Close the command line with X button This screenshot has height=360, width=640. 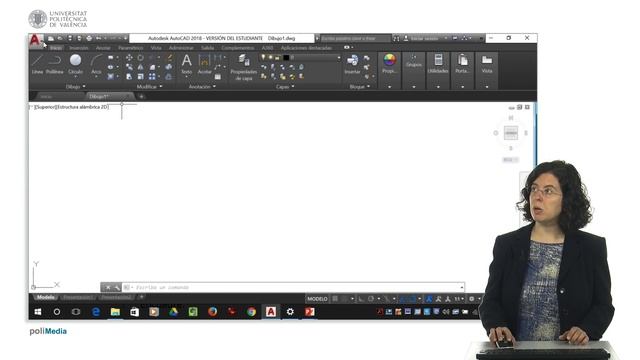coord(108,287)
